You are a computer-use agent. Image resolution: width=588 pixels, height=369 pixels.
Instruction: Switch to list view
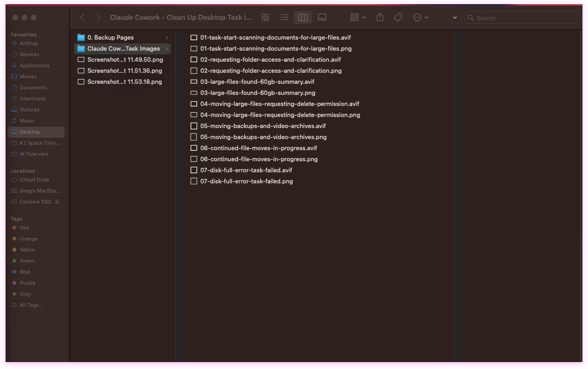click(x=284, y=18)
